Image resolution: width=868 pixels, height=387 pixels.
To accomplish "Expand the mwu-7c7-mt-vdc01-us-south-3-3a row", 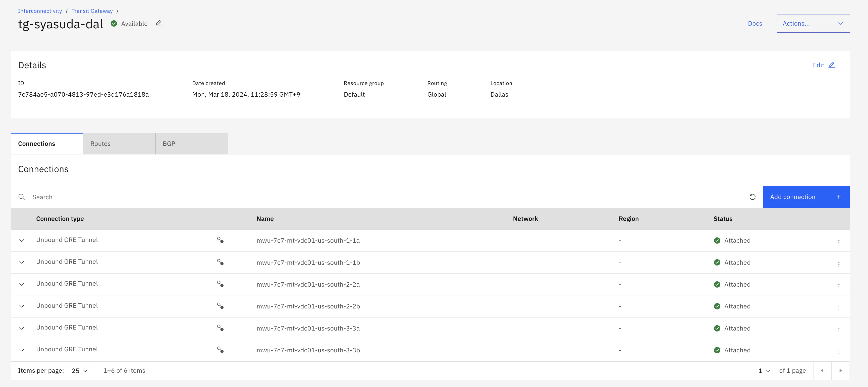I will point(22,328).
